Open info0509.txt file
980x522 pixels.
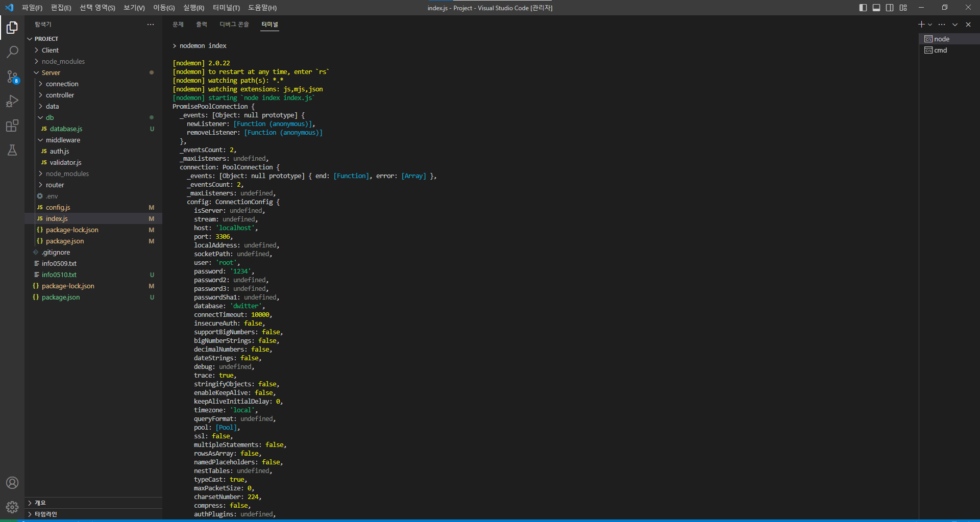pos(93,263)
